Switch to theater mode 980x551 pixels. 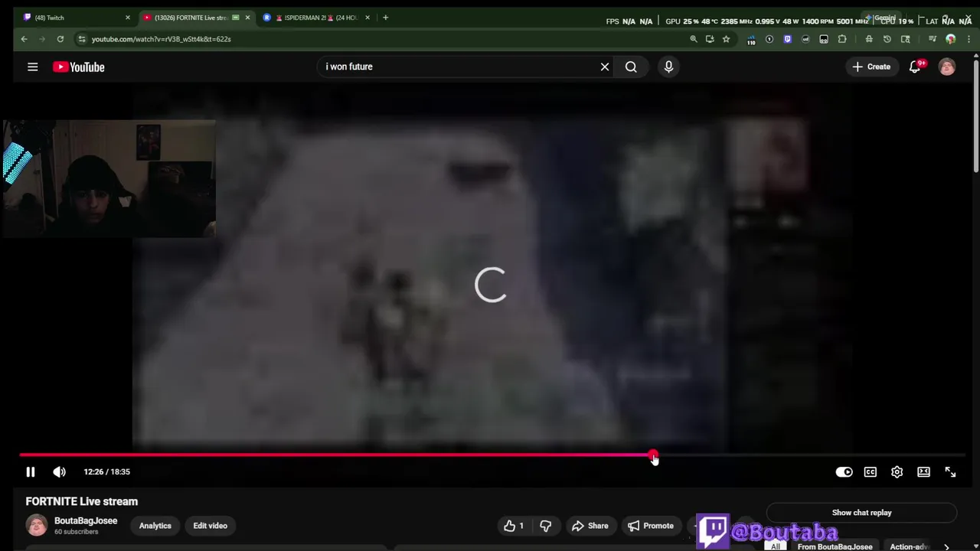click(923, 472)
